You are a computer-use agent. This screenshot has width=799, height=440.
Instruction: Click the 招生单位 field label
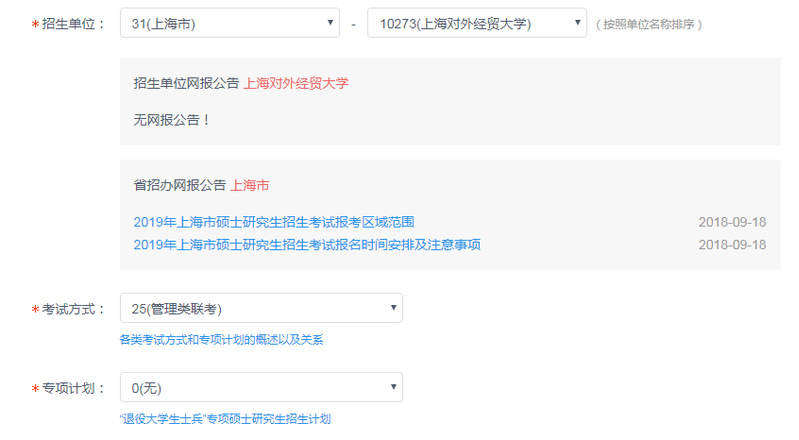point(73,24)
